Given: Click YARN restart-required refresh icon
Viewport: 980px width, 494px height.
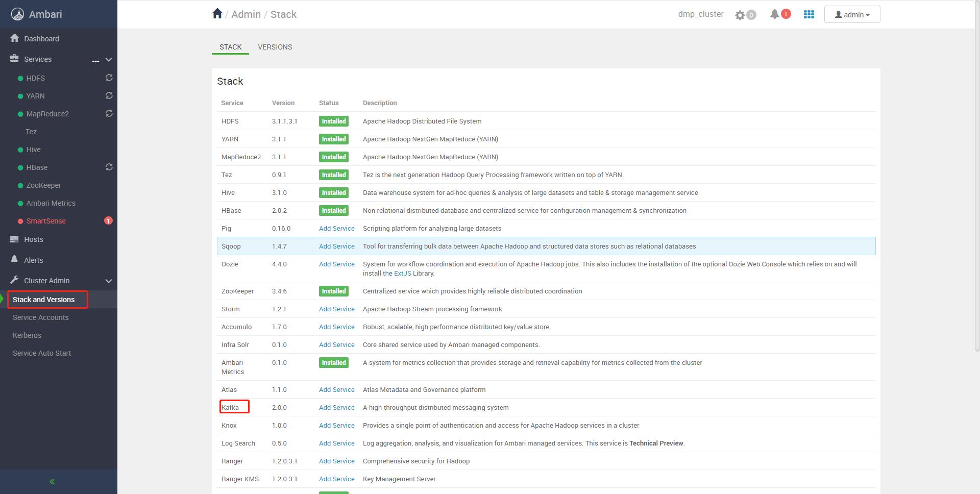Looking at the screenshot, I should pyautogui.click(x=109, y=95).
